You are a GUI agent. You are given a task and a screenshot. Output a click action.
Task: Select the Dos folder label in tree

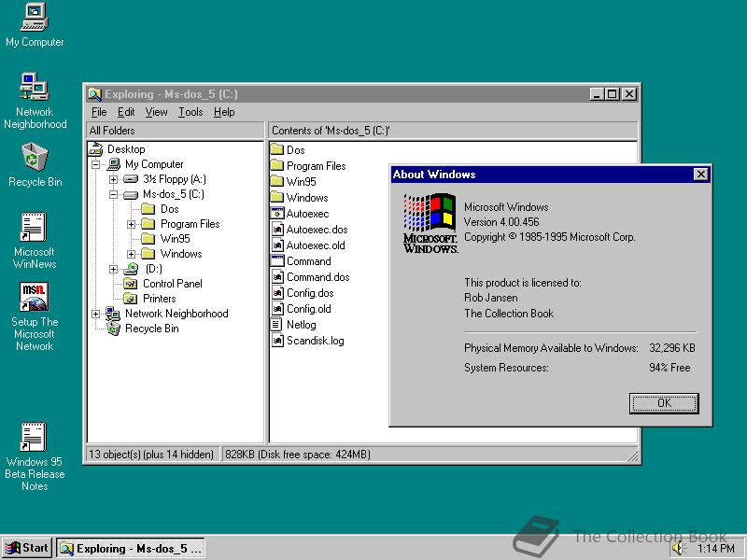pyautogui.click(x=170, y=209)
